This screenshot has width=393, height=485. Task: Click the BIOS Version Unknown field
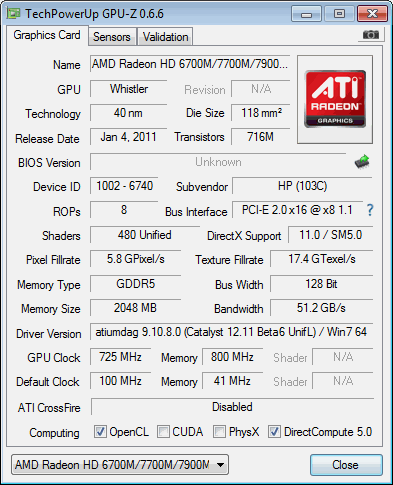click(x=218, y=162)
